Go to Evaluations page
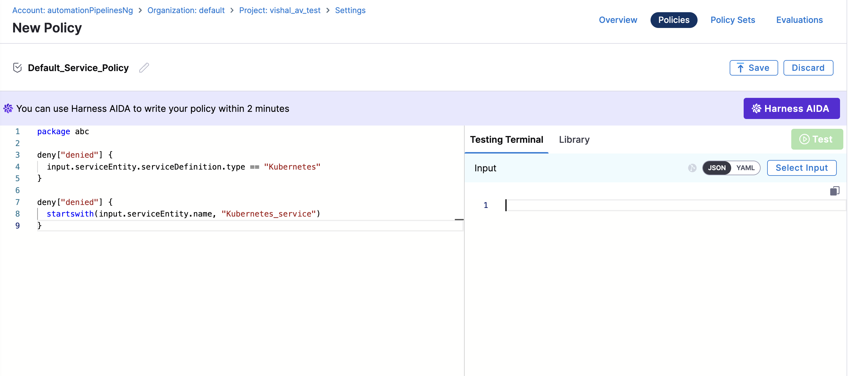 799,20
